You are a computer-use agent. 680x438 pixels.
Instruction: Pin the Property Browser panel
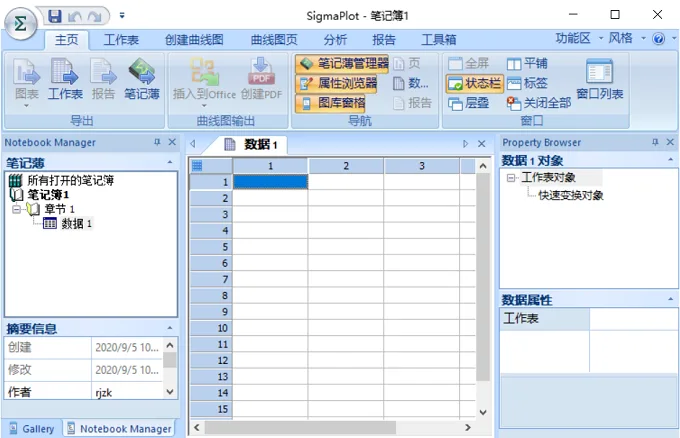point(655,142)
